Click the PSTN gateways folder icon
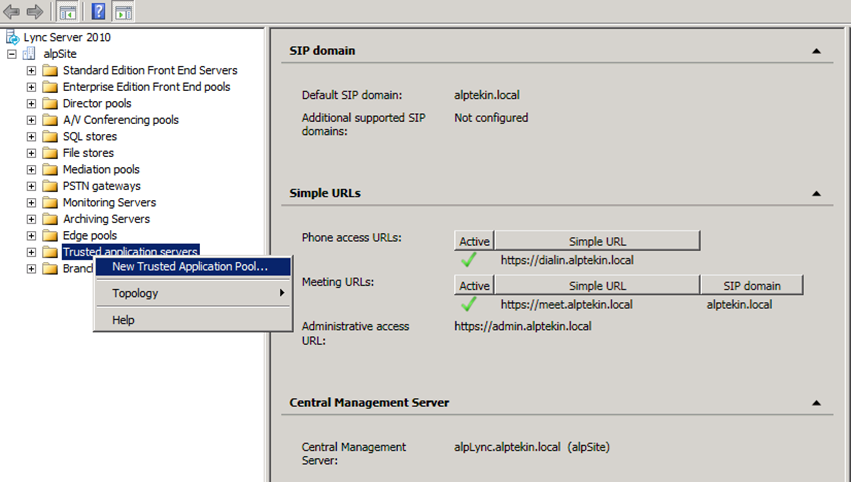Viewport: 851px width, 482px height. [x=50, y=186]
